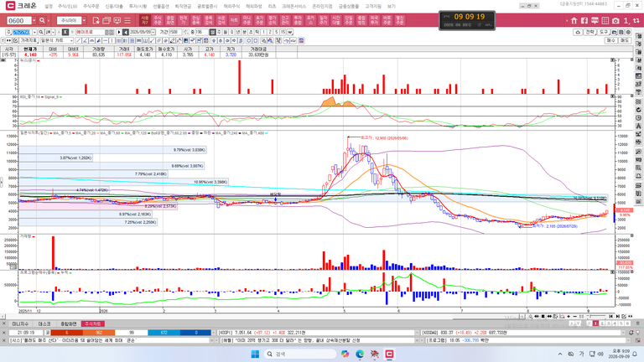Expand the date 2026/09/09 dropdown
The height and width of the screenshot is (362, 644).
click(x=153, y=32)
